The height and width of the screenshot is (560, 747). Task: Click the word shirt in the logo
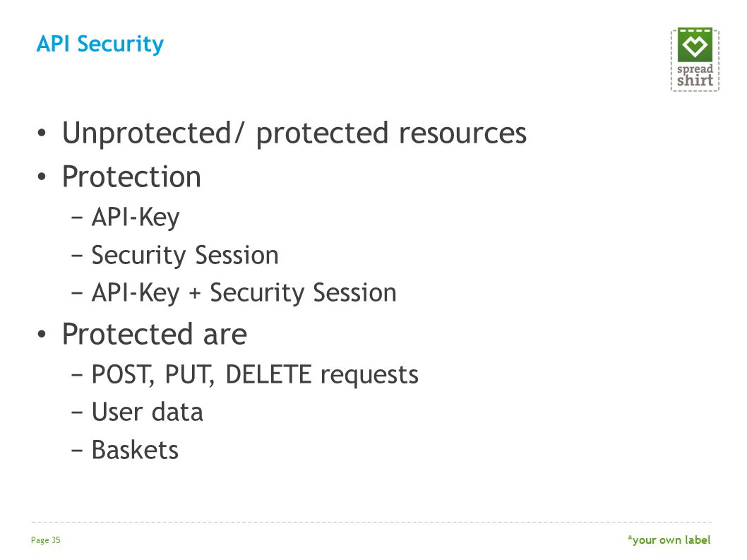695,80
